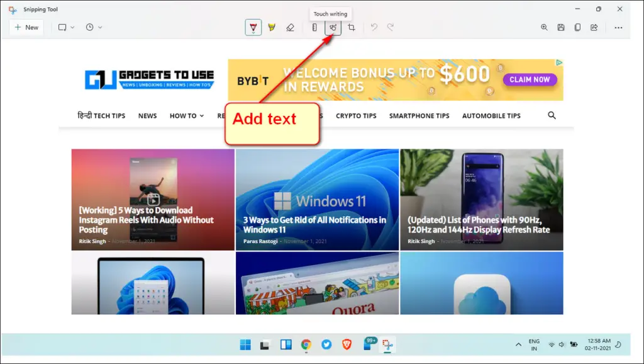The width and height of the screenshot is (644, 364).
Task: Show hidden tray icons chevron
Action: tap(518, 344)
